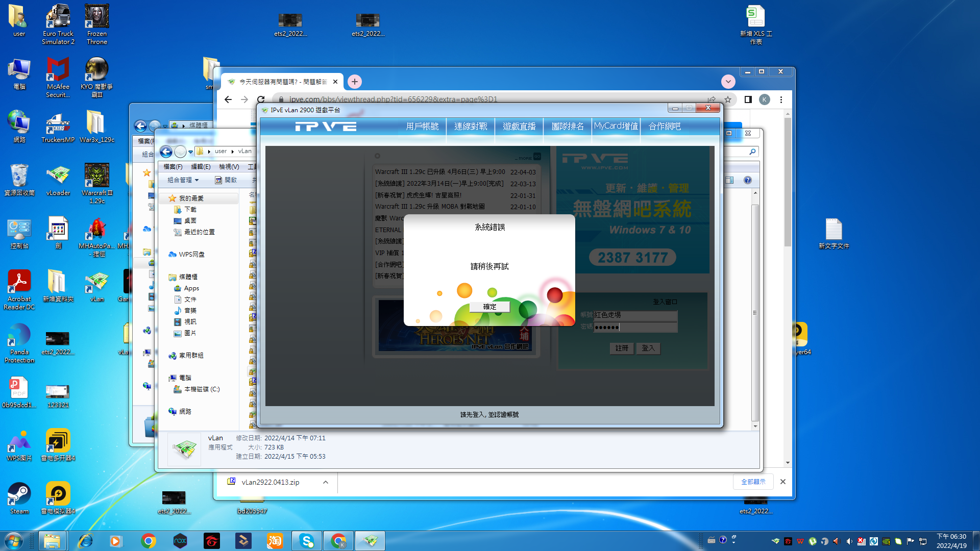
Task: Open Chrome's three-dot menu
Action: point(781,99)
